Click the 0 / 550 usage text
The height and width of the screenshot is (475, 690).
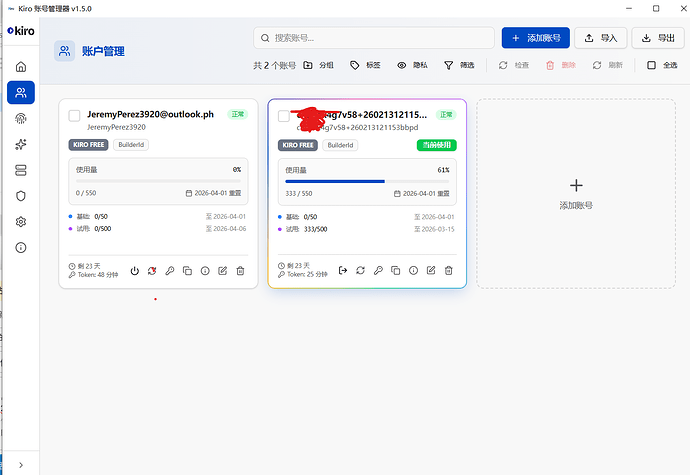coord(86,193)
